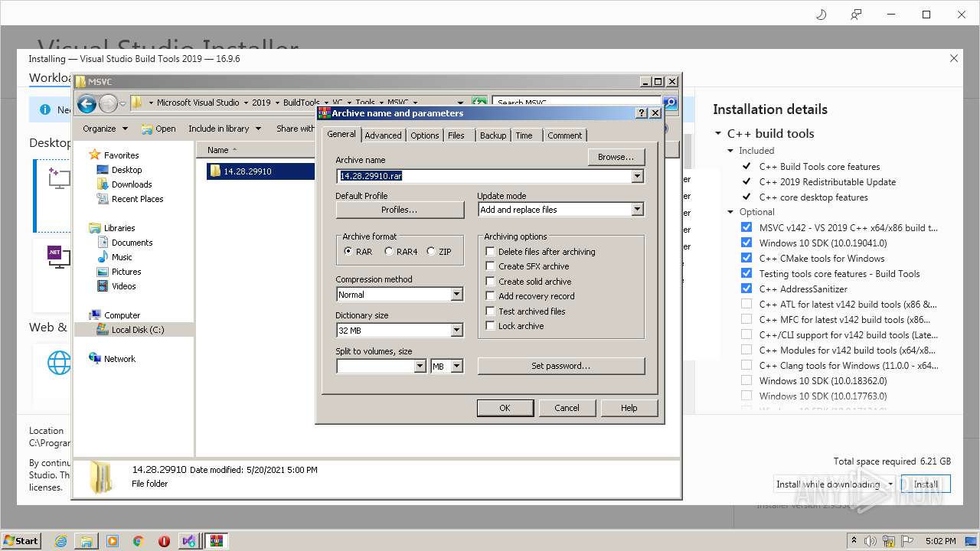Switch to the Files tab
Image resolution: width=980 pixels, height=551 pixels.
point(456,135)
